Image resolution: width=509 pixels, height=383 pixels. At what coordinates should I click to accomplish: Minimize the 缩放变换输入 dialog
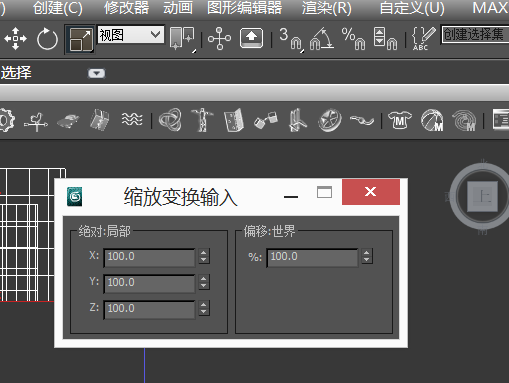pos(291,197)
